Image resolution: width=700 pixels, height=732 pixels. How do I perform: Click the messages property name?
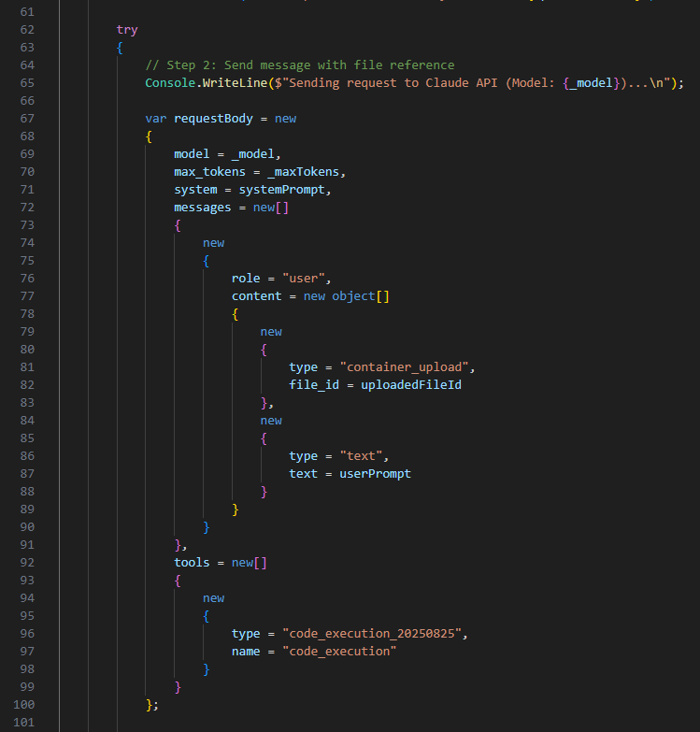pyautogui.click(x=203, y=208)
